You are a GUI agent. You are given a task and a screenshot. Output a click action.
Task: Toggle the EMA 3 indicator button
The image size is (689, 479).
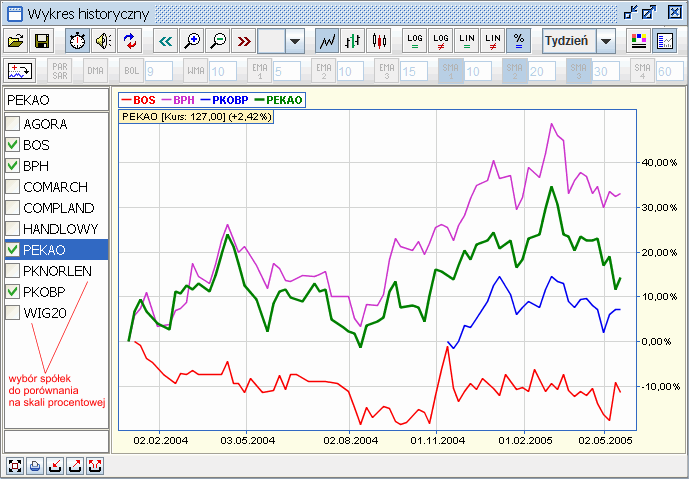[387, 71]
